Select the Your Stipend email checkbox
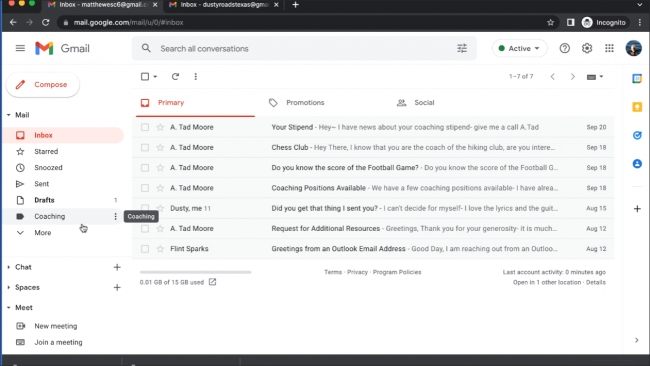 [145, 127]
